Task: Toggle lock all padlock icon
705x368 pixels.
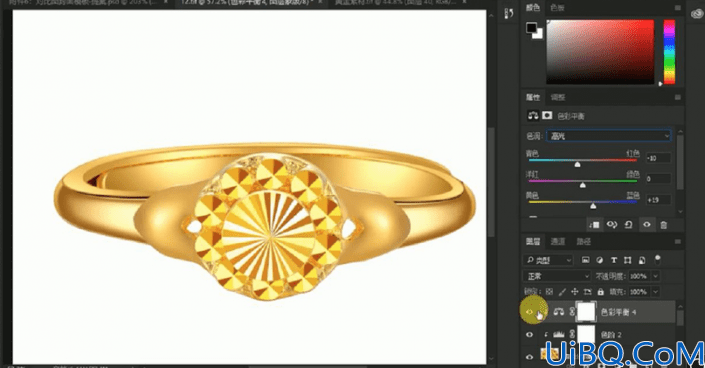Action: tap(601, 292)
